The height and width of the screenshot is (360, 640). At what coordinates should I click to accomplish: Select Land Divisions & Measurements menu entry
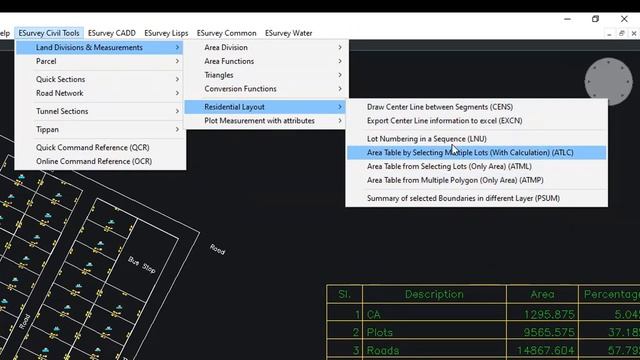(x=99, y=47)
